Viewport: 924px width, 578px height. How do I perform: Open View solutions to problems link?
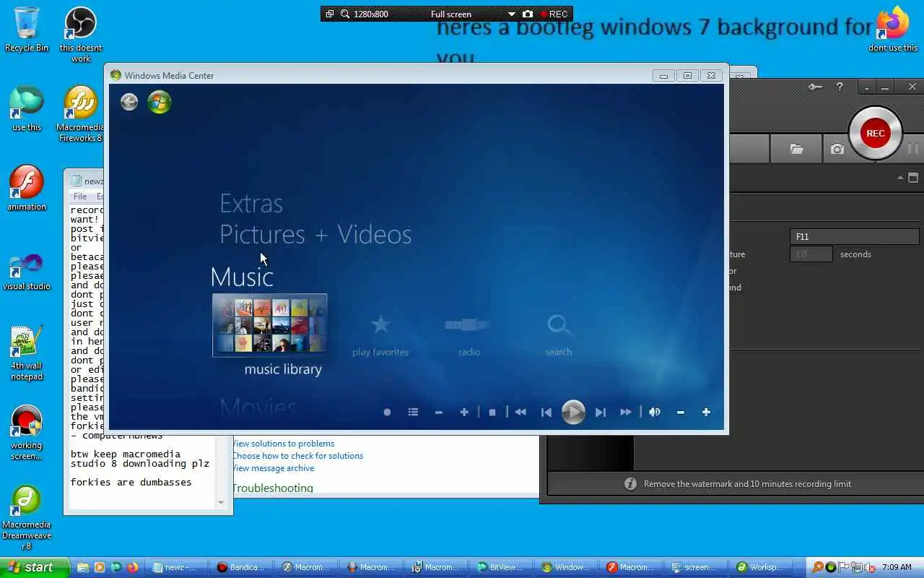283,444
